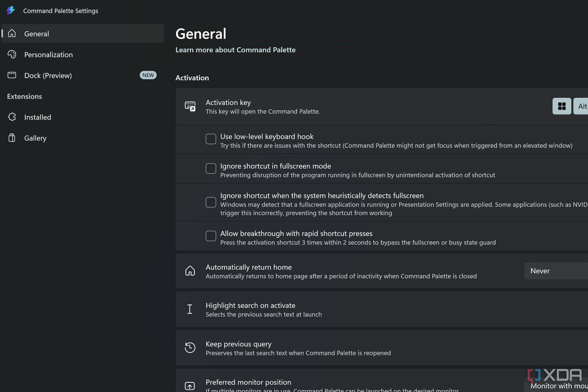588x392 pixels.
Task: Click the PowerToys lightning logo icon
Action: click(x=11, y=10)
